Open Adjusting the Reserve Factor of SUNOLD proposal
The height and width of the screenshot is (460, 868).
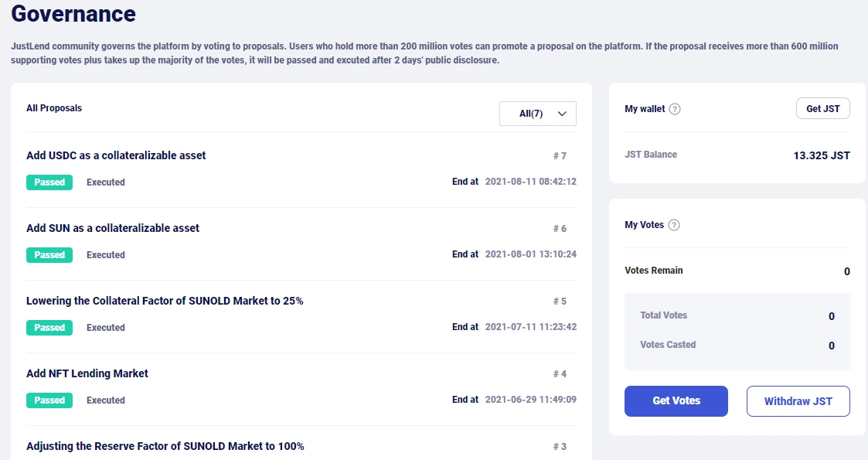pyautogui.click(x=165, y=446)
